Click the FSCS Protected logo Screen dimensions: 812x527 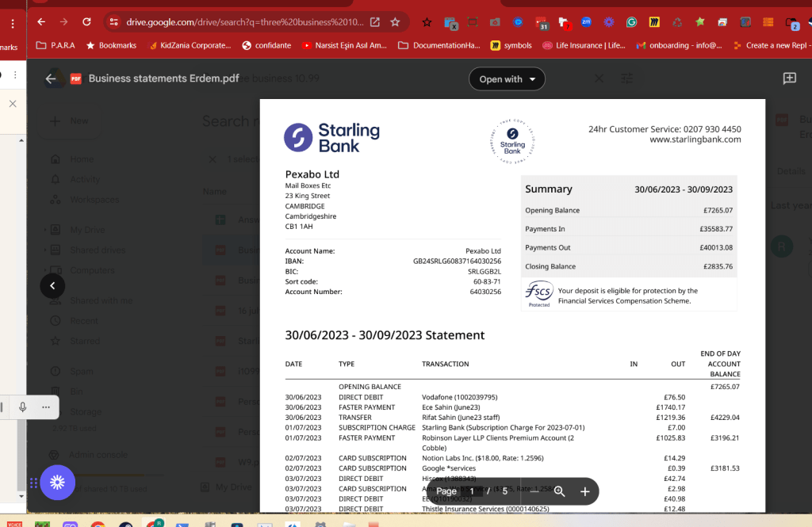539,294
